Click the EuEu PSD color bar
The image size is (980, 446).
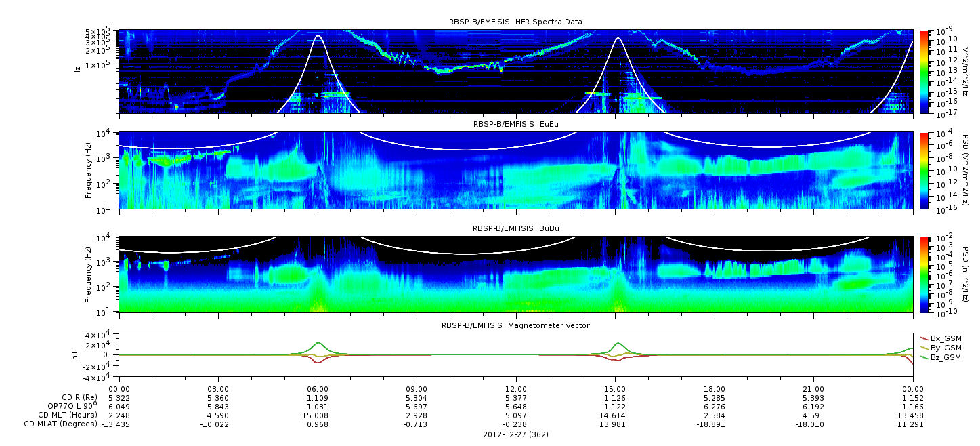point(924,171)
